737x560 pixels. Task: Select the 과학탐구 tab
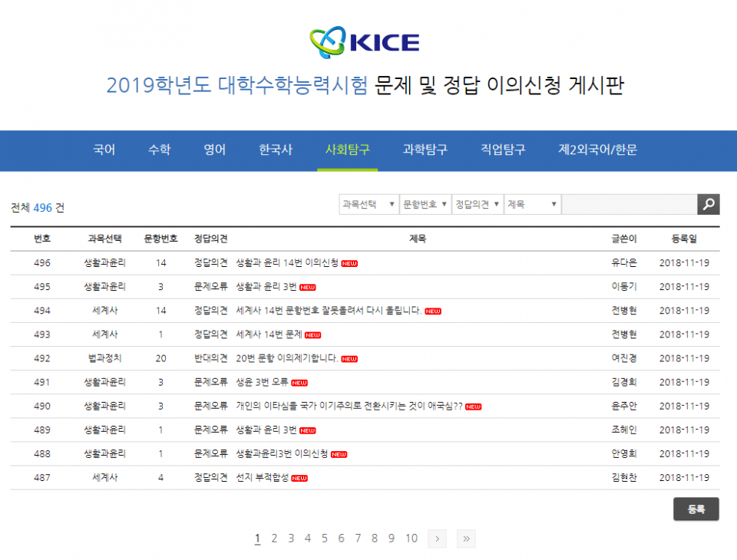click(x=425, y=150)
